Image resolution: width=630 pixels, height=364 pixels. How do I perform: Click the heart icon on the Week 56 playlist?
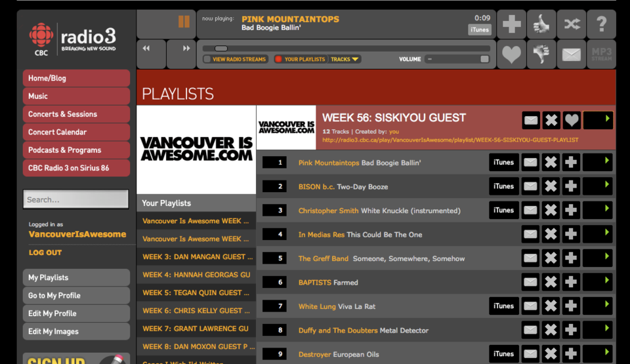(x=572, y=120)
